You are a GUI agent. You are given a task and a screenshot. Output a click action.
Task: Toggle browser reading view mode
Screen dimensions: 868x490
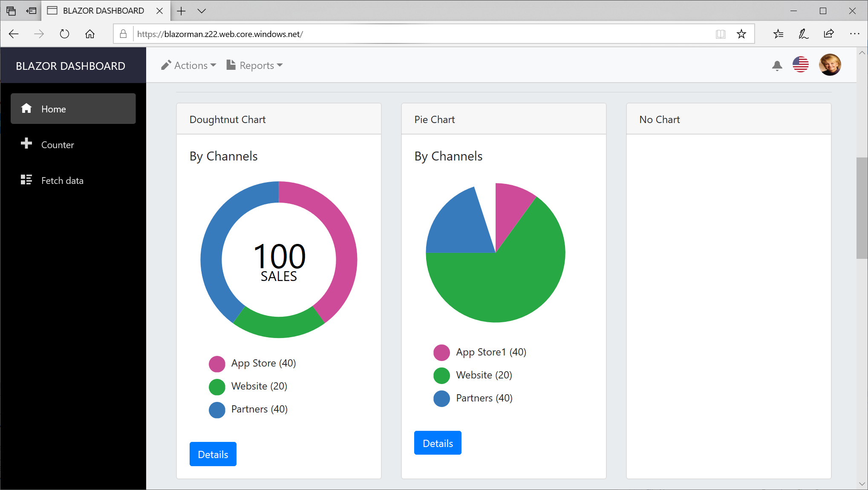point(721,34)
